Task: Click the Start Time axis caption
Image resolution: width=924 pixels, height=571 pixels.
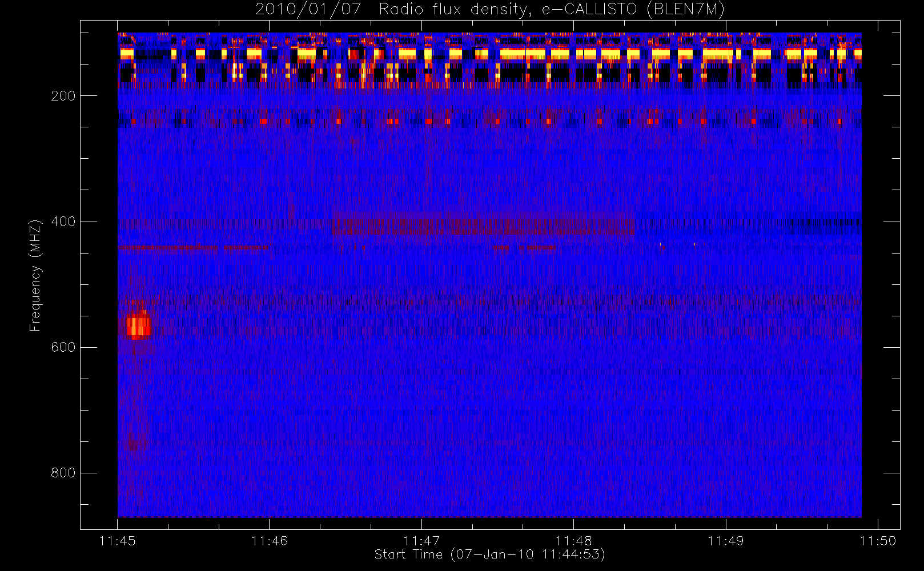Action: pyautogui.click(x=489, y=554)
